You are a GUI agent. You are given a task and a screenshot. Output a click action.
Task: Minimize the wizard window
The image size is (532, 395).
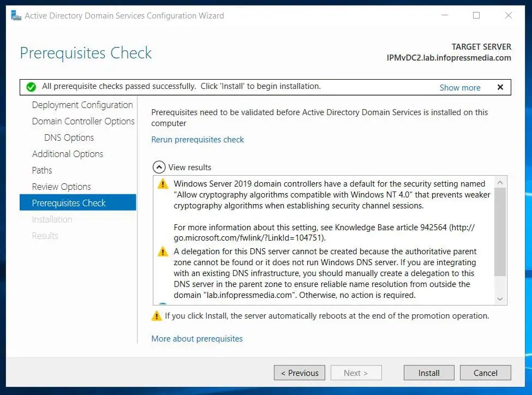pyautogui.click(x=445, y=15)
